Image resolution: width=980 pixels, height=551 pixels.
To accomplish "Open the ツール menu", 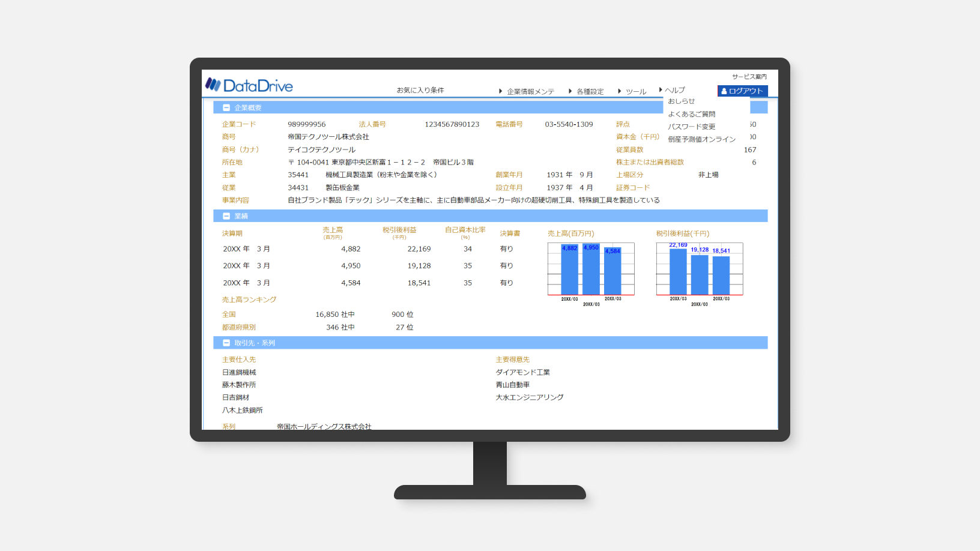I will click(632, 92).
